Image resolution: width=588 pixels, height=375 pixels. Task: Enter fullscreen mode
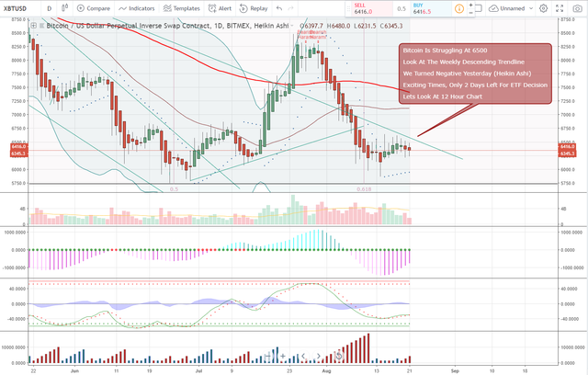point(560,8)
